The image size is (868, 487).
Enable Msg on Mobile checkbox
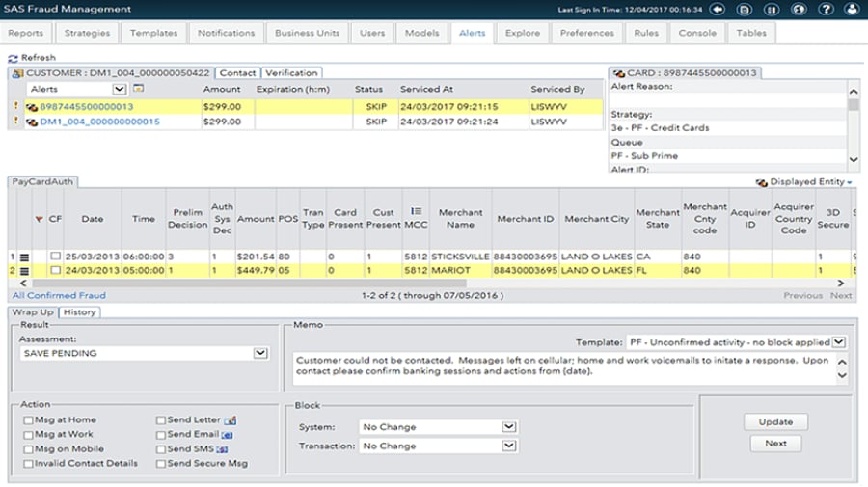pyautogui.click(x=28, y=449)
